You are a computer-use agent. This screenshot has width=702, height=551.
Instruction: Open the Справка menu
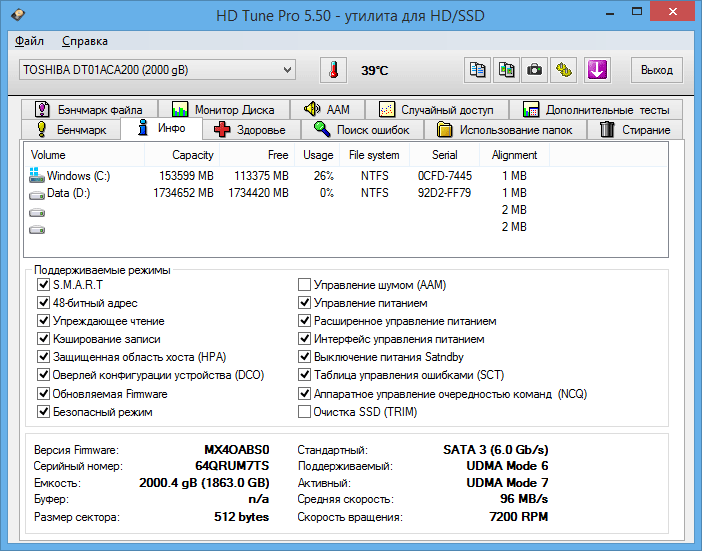tap(85, 41)
